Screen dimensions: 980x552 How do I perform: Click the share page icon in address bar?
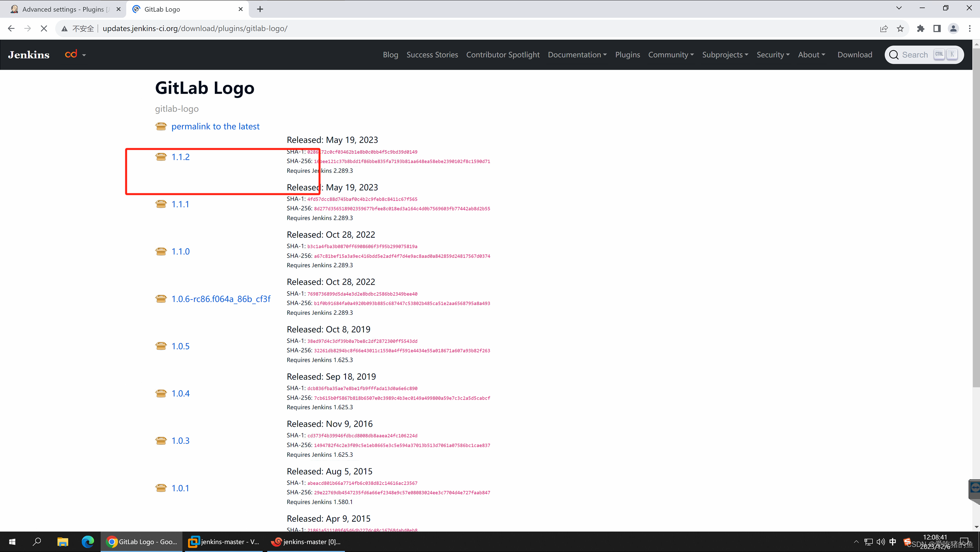(x=884, y=28)
